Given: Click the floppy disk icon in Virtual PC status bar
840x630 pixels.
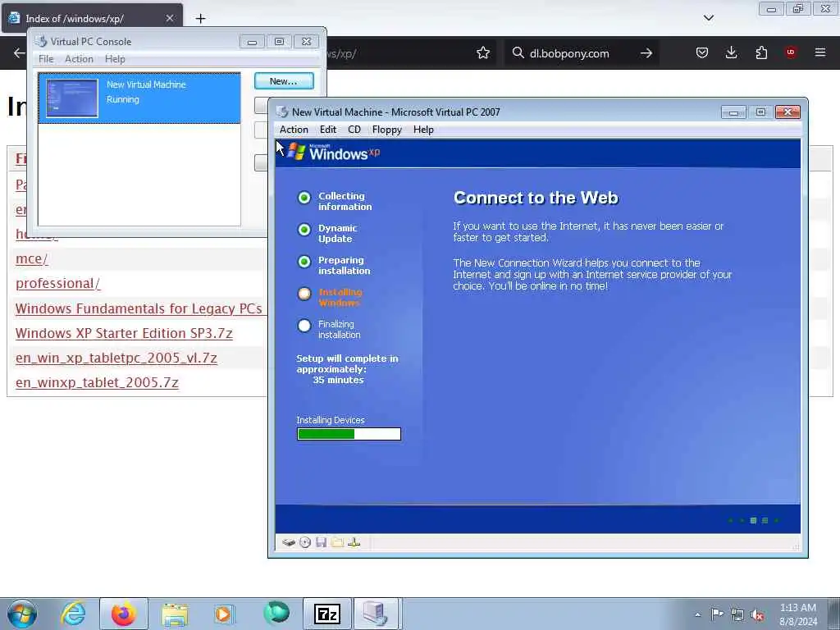Looking at the screenshot, I should point(321,543).
